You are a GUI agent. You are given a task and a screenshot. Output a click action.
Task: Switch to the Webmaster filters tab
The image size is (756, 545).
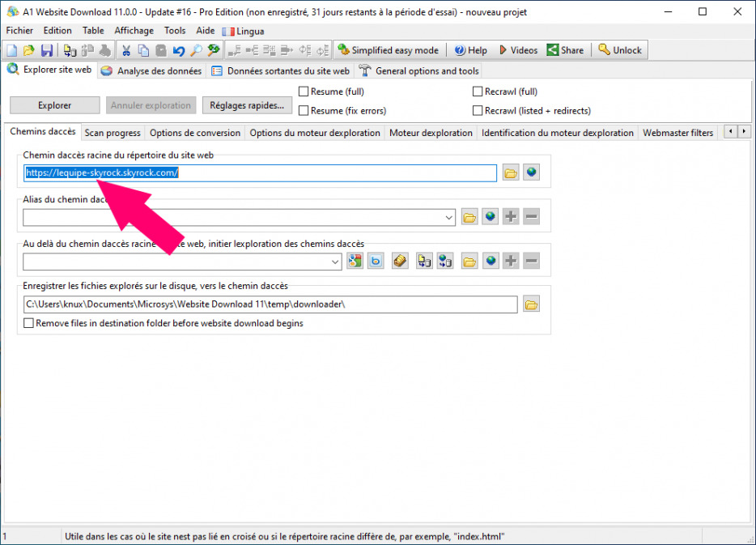tap(678, 133)
